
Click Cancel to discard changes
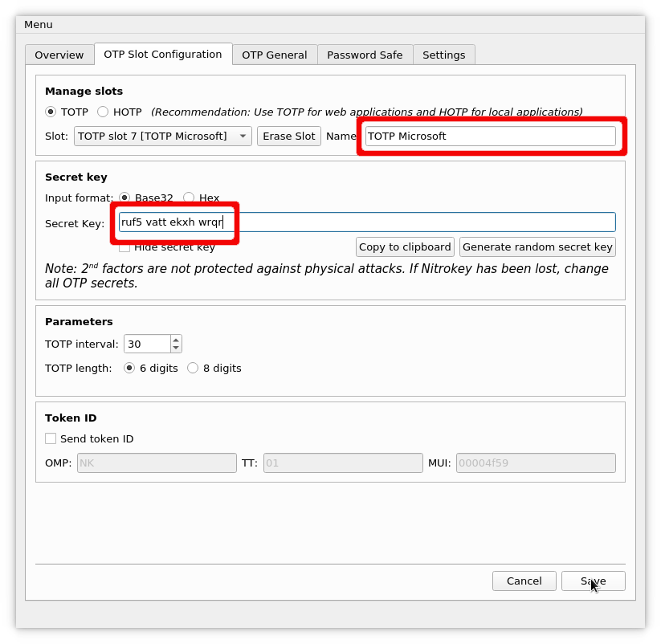tap(524, 581)
